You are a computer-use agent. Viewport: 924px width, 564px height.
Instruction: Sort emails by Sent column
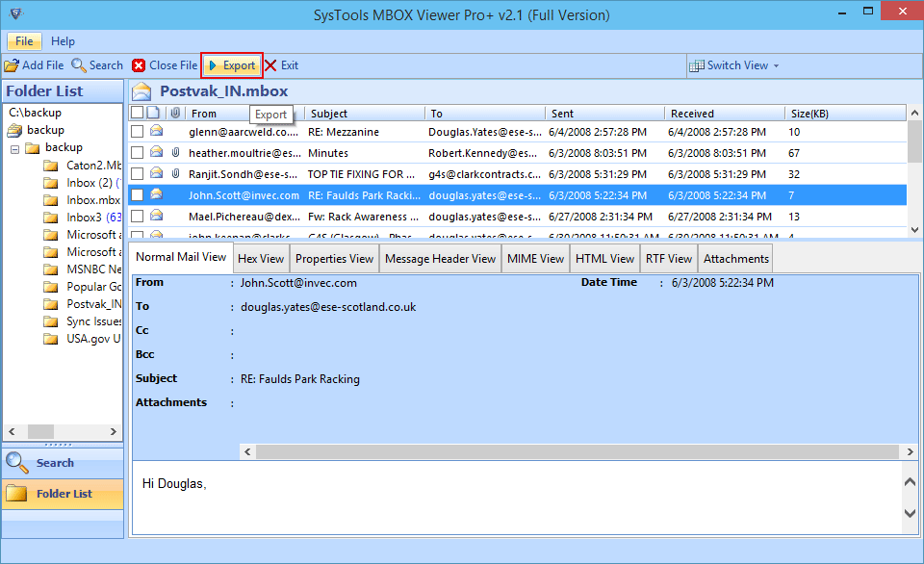point(605,114)
